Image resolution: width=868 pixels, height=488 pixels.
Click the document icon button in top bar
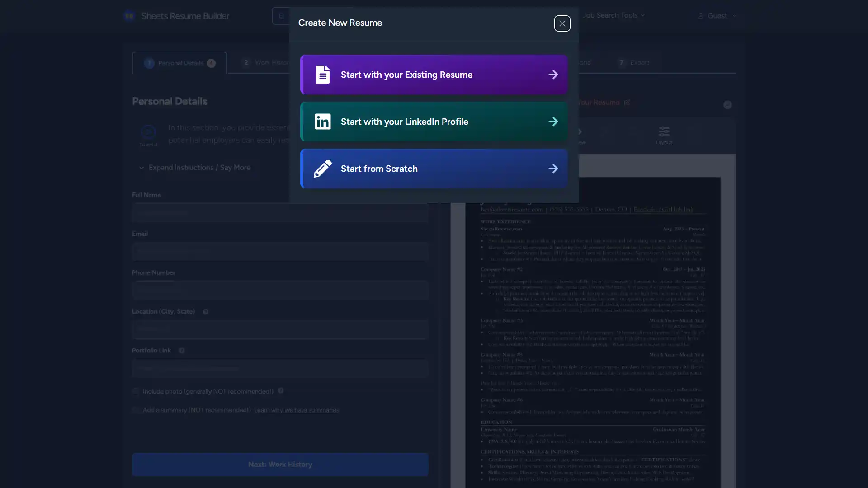(x=281, y=16)
